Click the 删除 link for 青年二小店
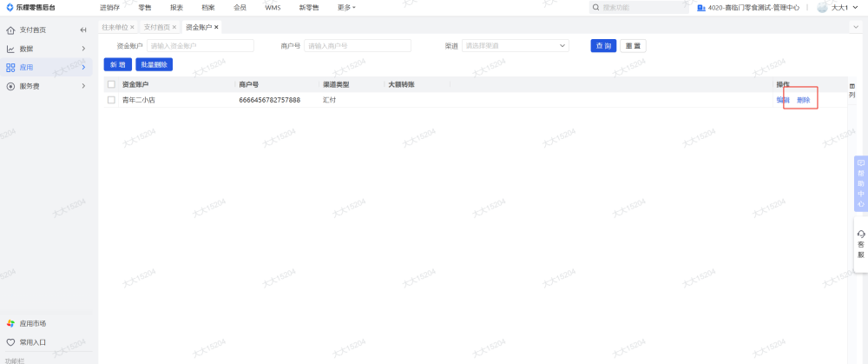 [x=803, y=100]
